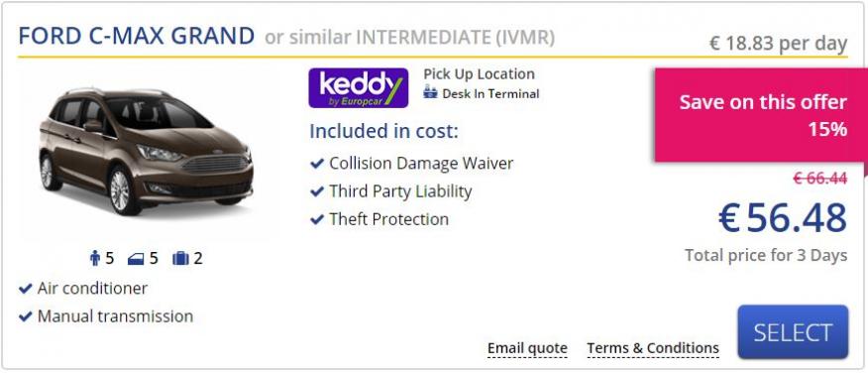Click the passenger count person icon

[x=95, y=258]
